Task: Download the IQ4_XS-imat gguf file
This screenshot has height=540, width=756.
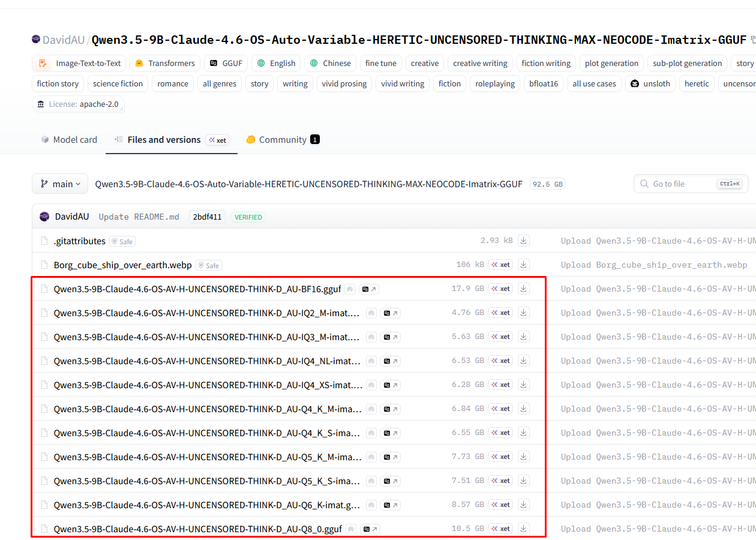Action: [524, 385]
